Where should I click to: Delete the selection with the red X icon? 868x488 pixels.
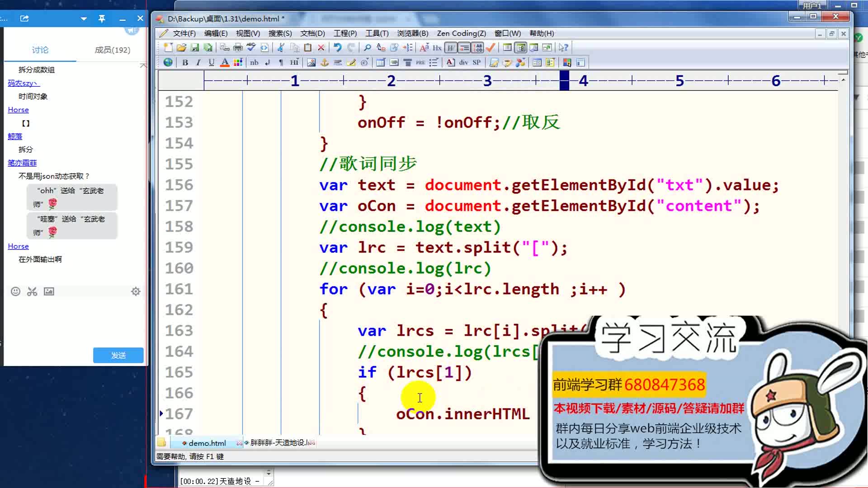pos(321,47)
